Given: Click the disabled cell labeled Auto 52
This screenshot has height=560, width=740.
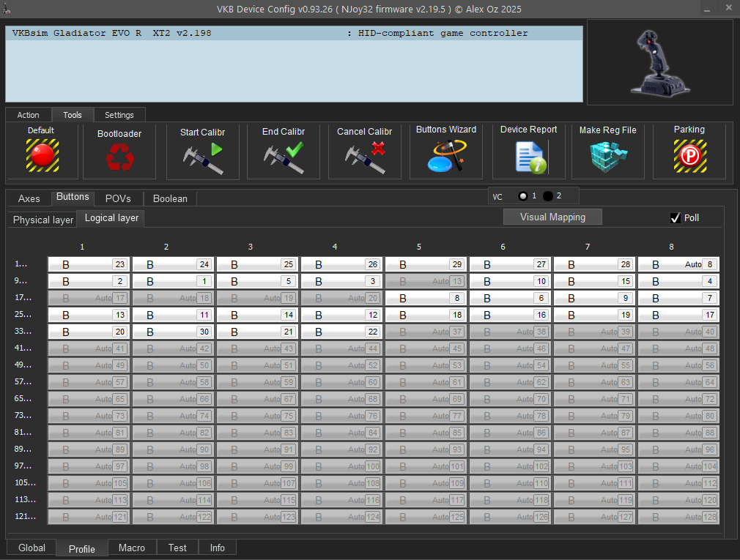Looking at the screenshot, I should click(341, 365).
